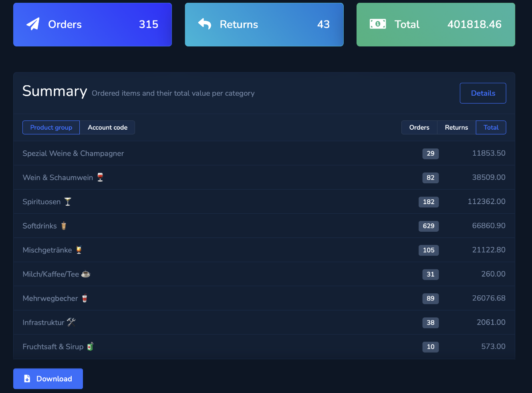Click the total value 2061.00

tap(491, 322)
